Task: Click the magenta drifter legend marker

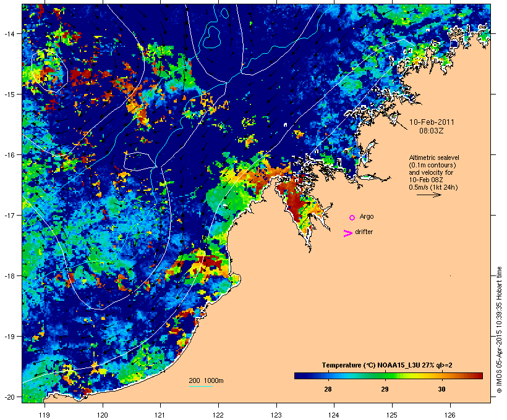Action: 348,233
